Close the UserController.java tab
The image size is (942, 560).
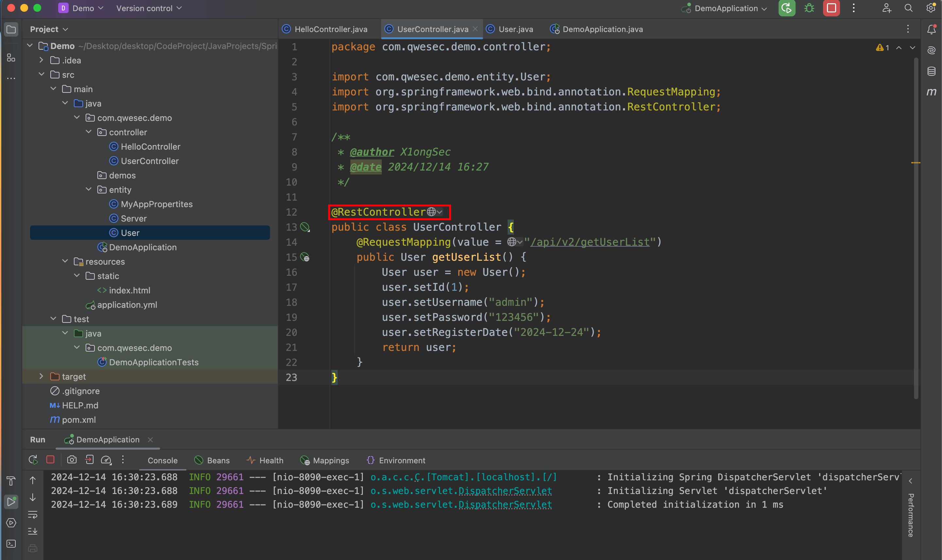tap(475, 29)
